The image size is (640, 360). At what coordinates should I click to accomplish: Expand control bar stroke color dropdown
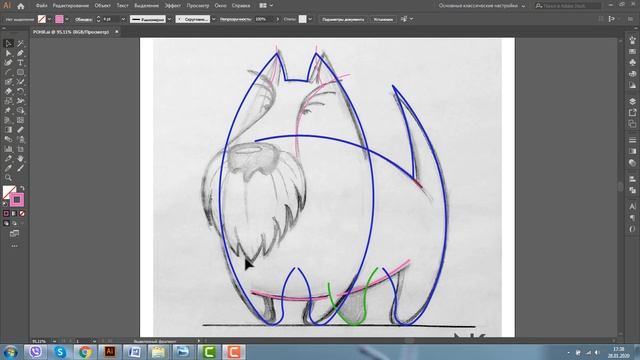tap(67, 19)
